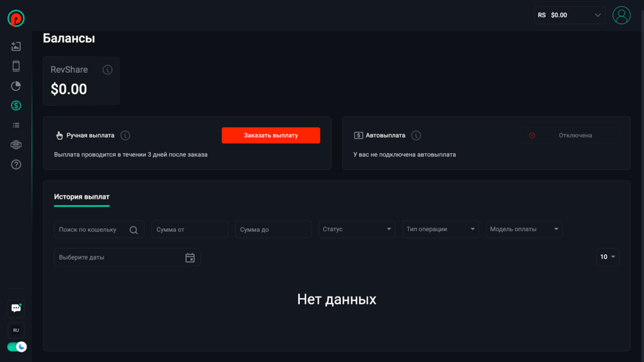Click info icon next to Ручная выплата
Screen dimensions: 644x362
click(125, 136)
